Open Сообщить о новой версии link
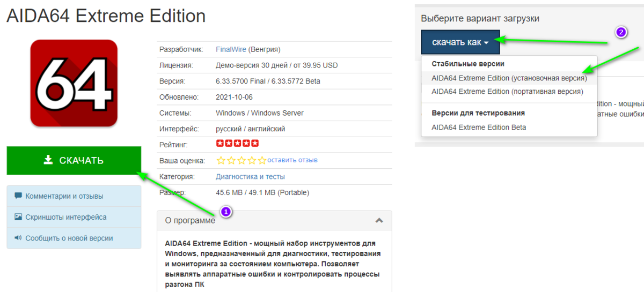The height and width of the screenshot is (292, 644). click(69, 238)
